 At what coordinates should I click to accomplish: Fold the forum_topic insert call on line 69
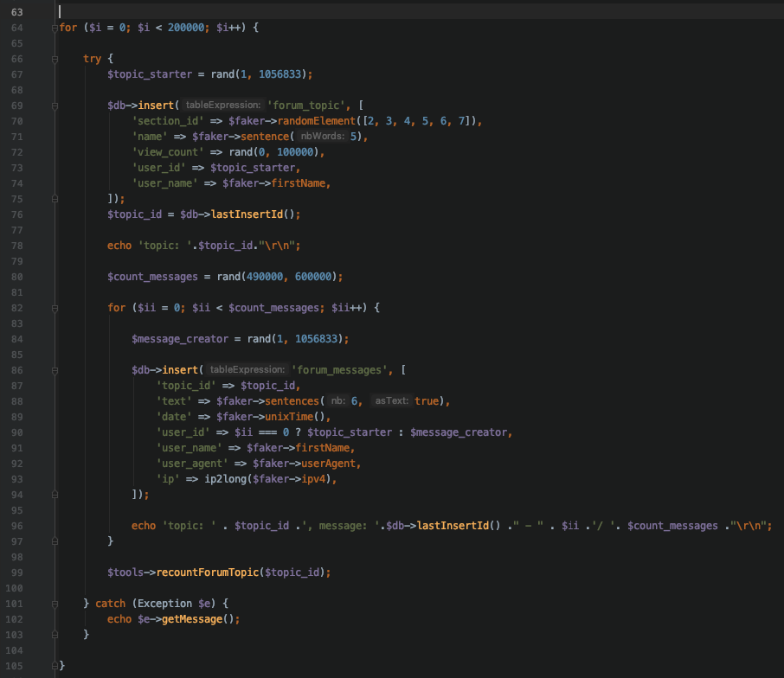(x=55, y=106)
